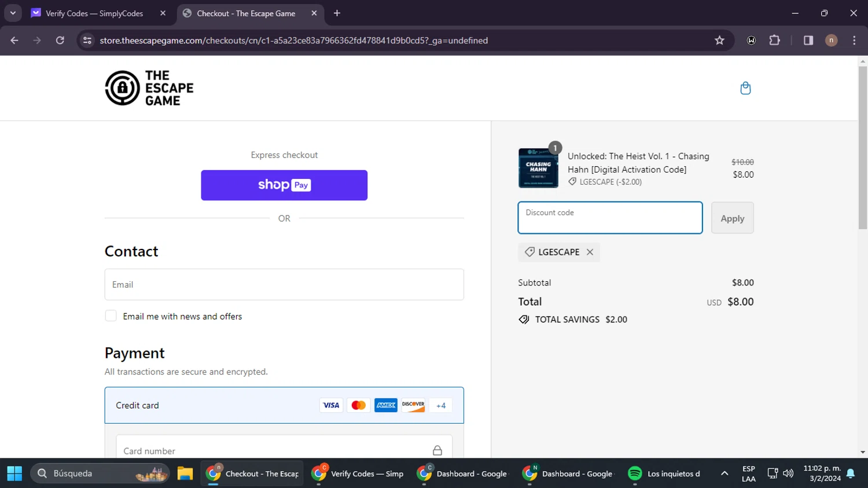Apply the discount code

732,218
